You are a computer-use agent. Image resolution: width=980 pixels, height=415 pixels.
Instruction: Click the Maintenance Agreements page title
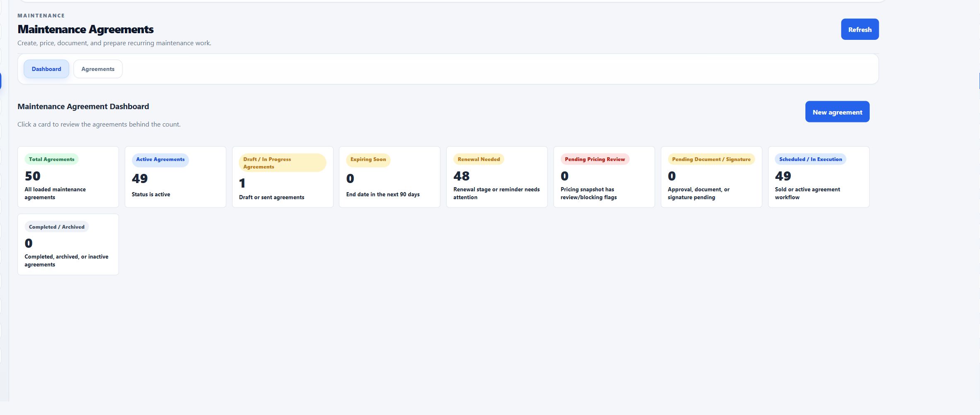85,29
